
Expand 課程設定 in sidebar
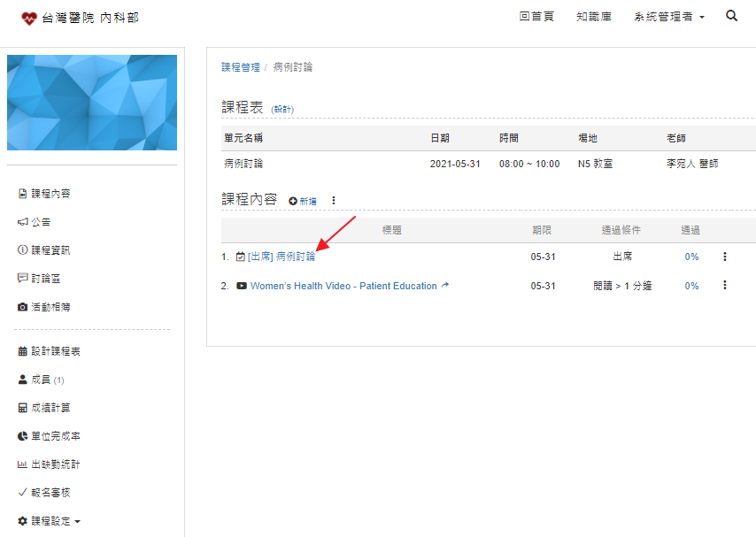[x=50, y=521]
